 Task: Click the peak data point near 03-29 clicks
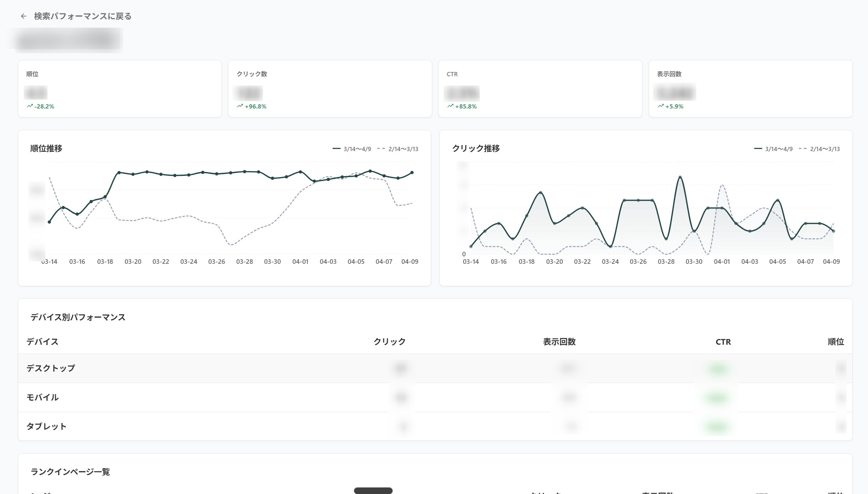680,177
